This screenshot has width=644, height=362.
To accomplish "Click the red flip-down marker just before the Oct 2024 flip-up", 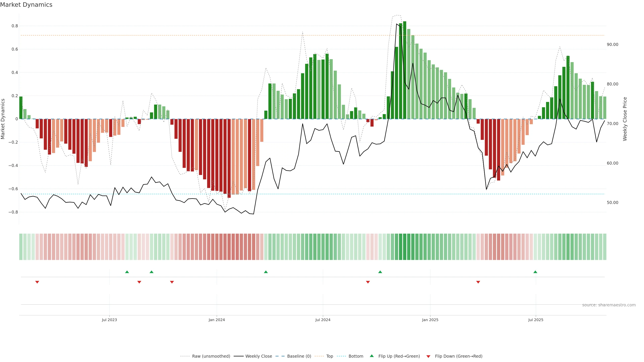I will pyautogui.click(x=368, y=282).
